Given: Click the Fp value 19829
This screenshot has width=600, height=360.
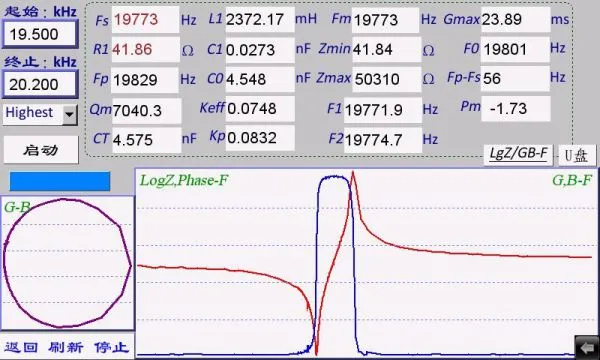Looking at the screenshot, I should [145, 80].
